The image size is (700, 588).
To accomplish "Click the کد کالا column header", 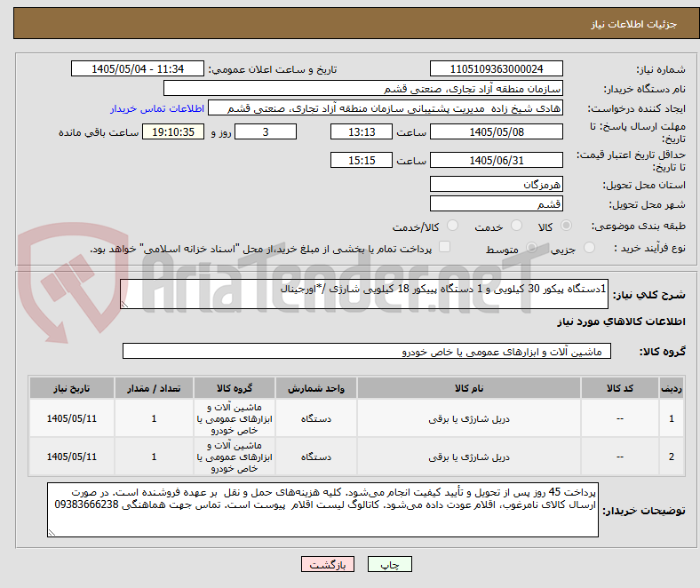I will 620,388.
